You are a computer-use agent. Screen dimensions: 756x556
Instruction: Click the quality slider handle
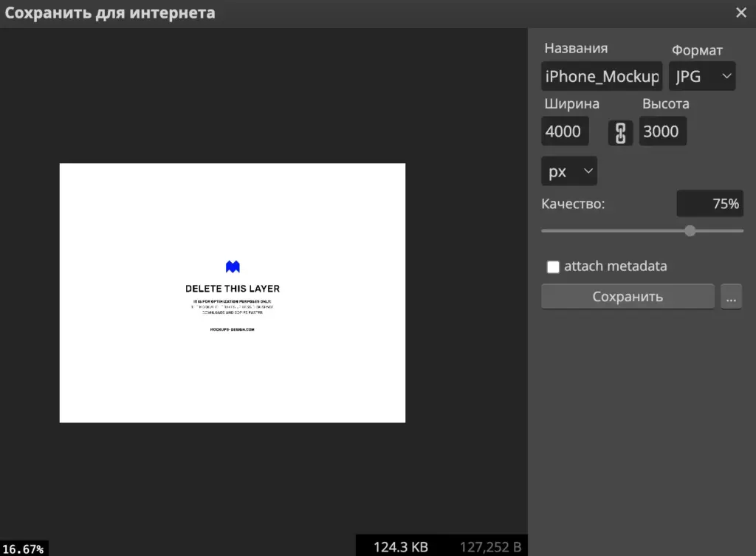click(x=690, y=230)
